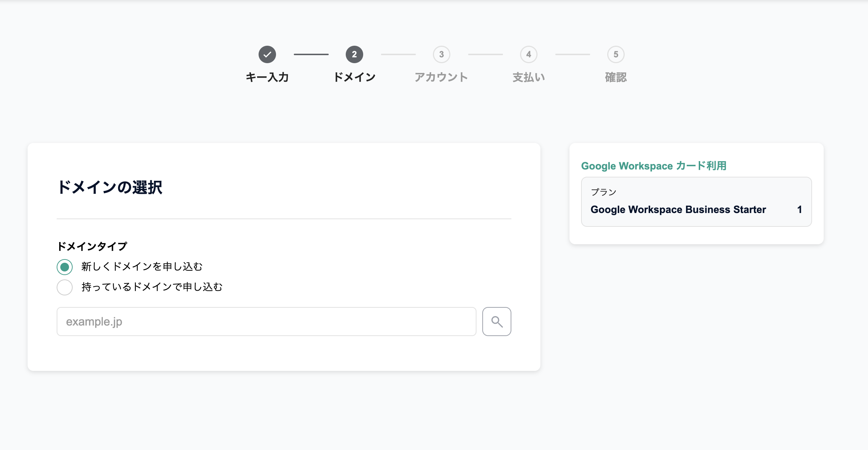Click the キー入力 step label
Viewport: 868px width, 450px height.
267,77
